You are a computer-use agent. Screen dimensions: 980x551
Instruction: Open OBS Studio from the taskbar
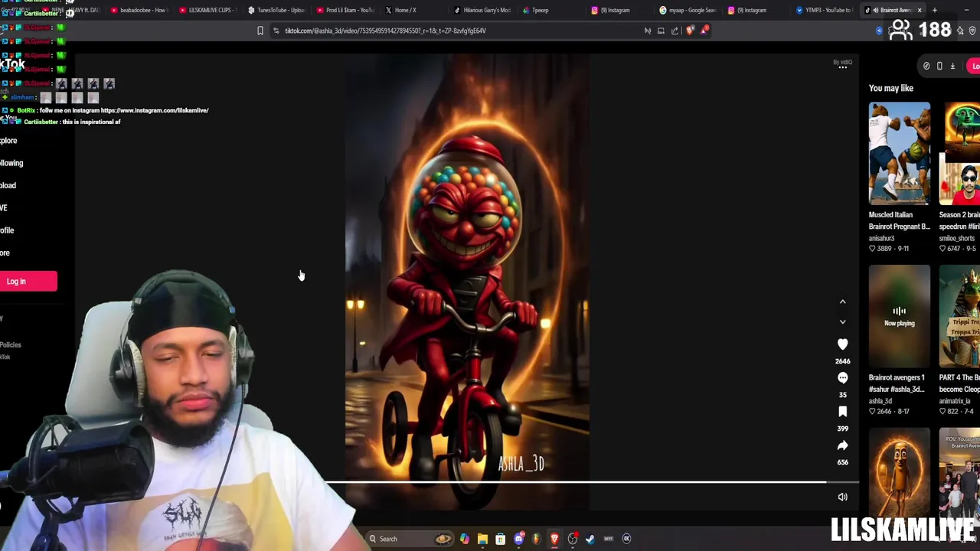tap(572, 539)
